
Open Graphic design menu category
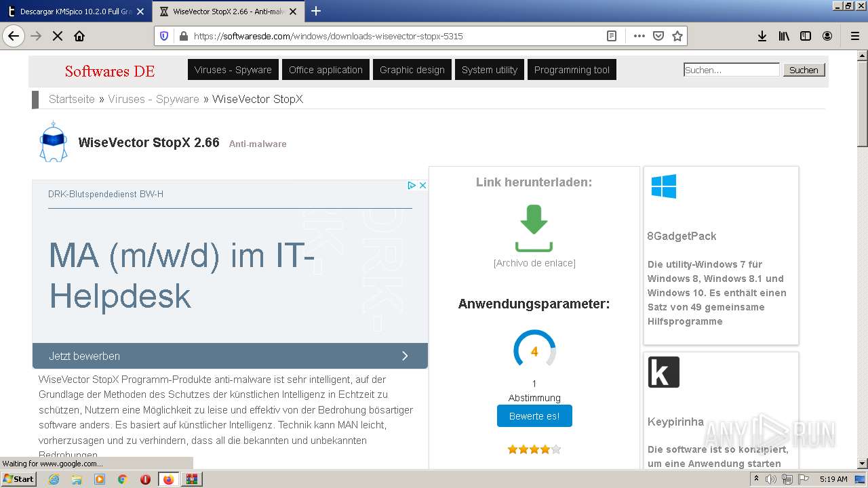coord(412,70)
